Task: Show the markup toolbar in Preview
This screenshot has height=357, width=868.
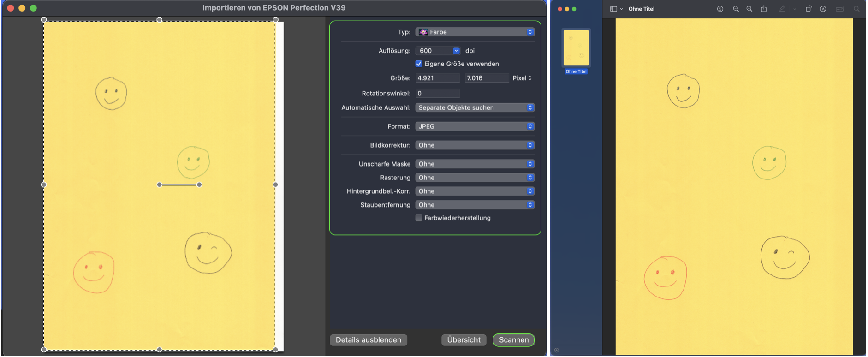Action: [823, 9]
